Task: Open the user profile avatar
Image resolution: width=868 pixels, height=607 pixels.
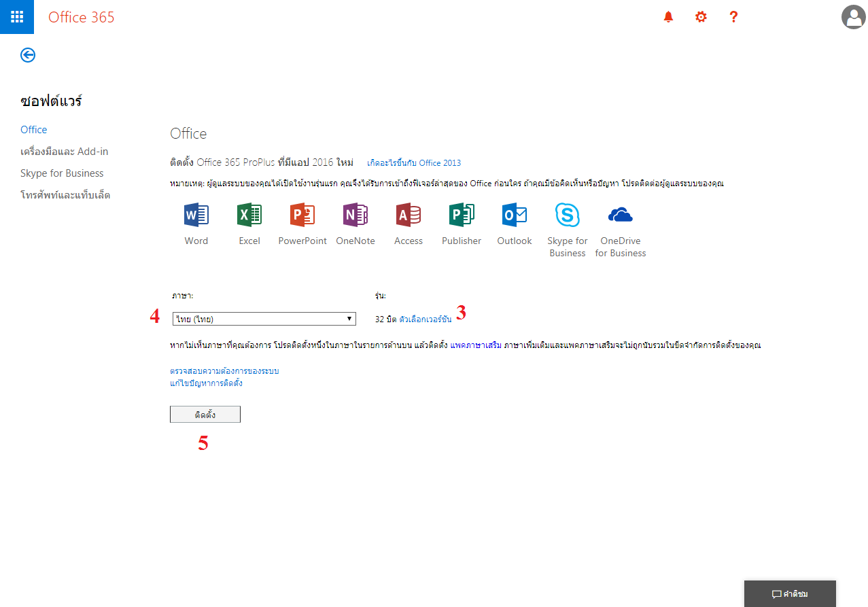Action: [x=853, y=17]
